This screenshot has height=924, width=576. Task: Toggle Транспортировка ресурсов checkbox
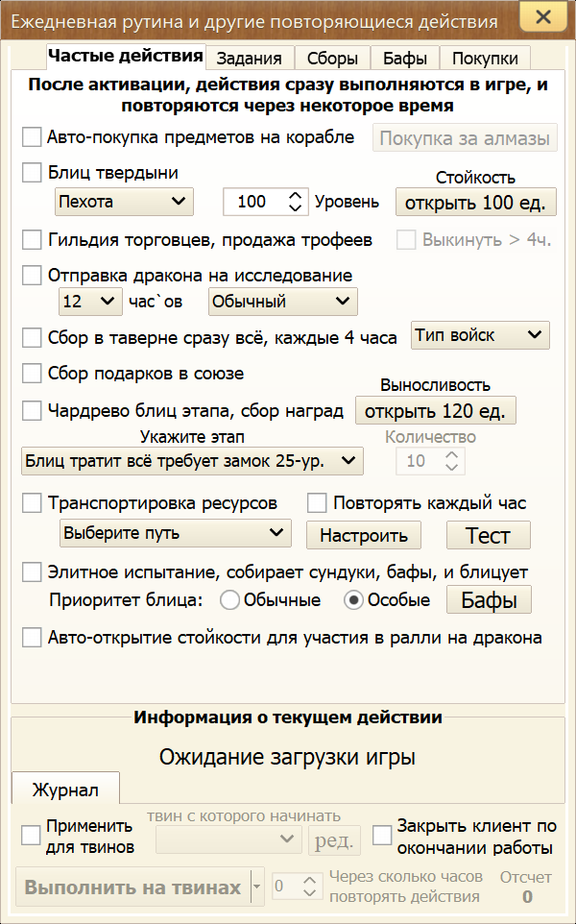tap(32, 502)
